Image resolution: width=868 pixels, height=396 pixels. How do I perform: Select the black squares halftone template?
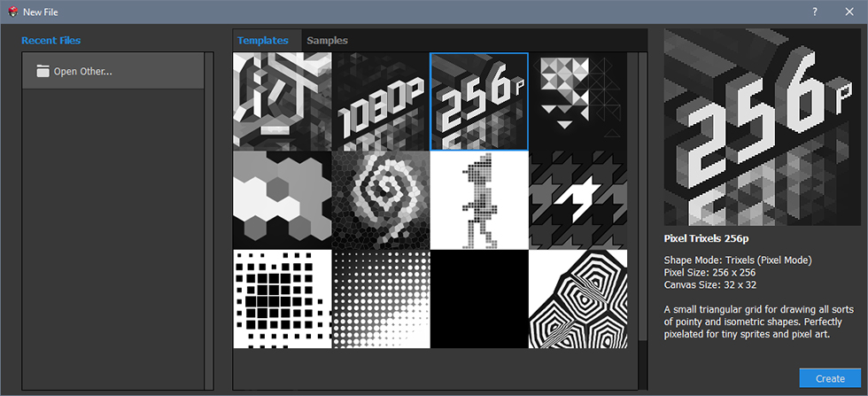click(283, 299)
